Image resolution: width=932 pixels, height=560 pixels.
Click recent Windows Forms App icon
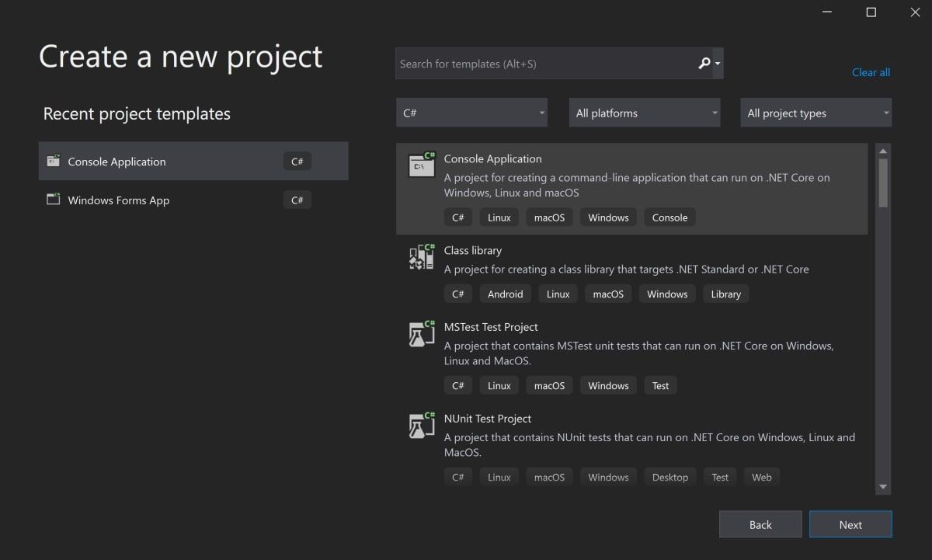pos(53,200)
